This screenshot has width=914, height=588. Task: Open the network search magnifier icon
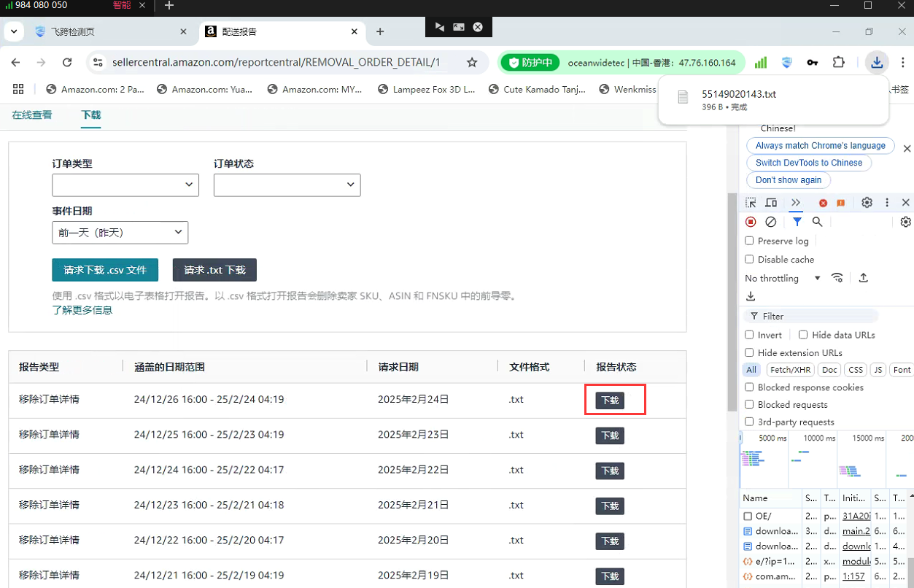pos(818,222)
